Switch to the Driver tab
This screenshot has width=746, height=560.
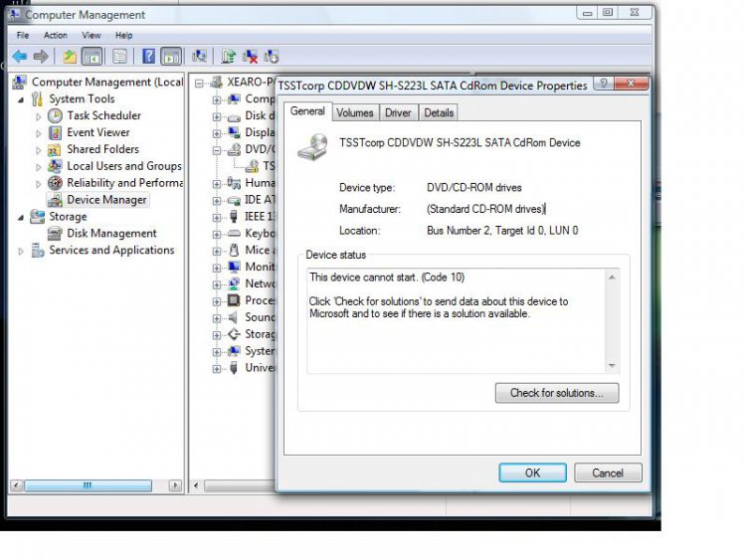point(398,113)
